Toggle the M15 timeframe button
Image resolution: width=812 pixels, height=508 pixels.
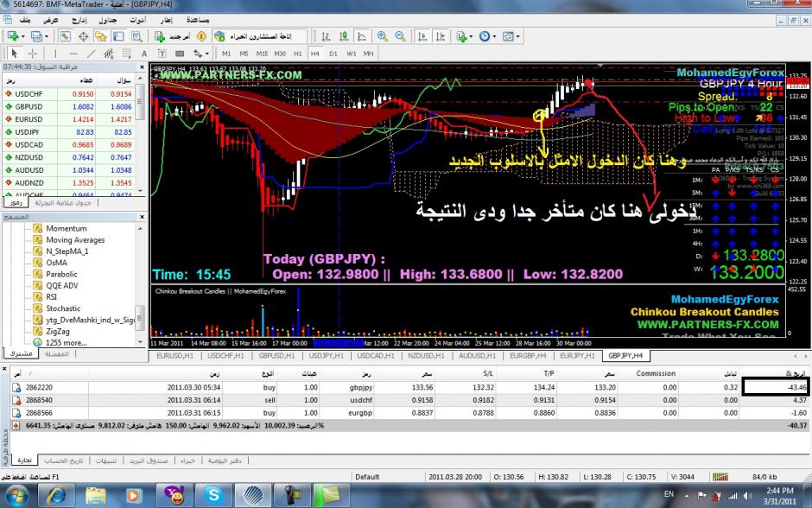[261, 54]
